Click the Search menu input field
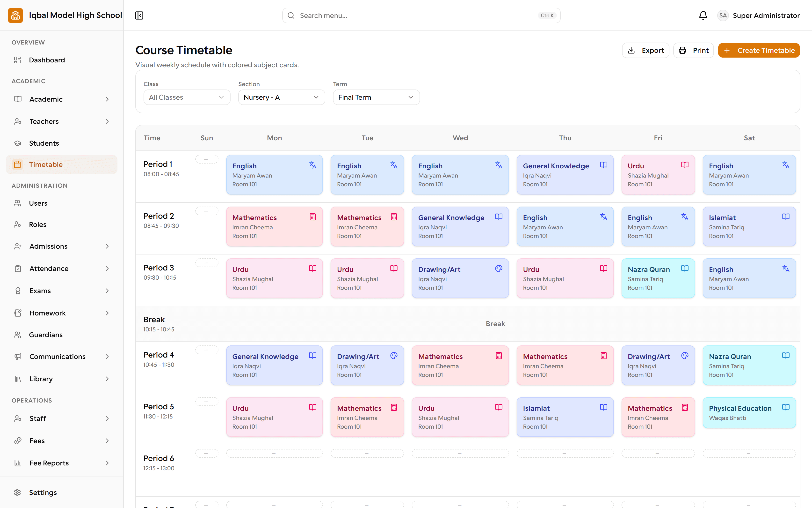This screenshot has width=812, height=508. coord(421,15)
